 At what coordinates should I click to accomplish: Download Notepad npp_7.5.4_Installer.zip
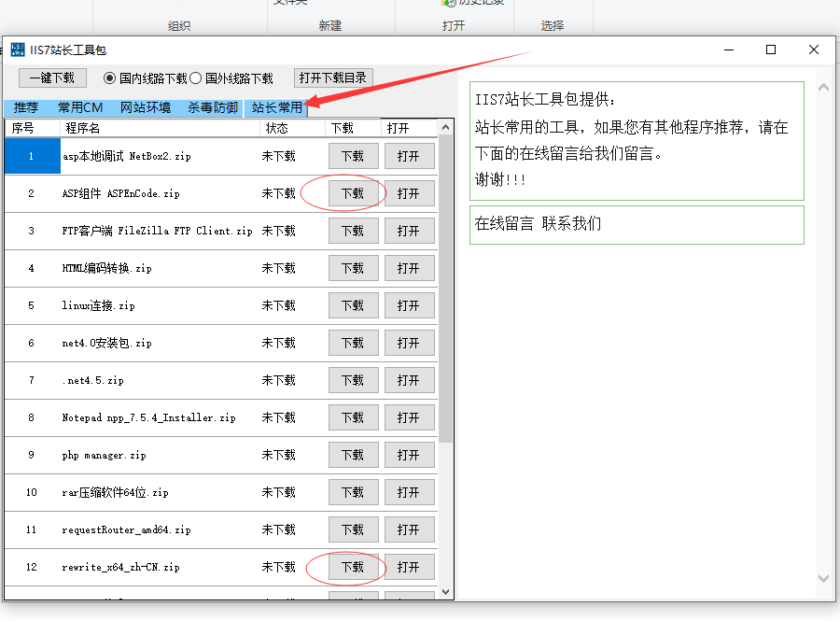pos(353,417)
